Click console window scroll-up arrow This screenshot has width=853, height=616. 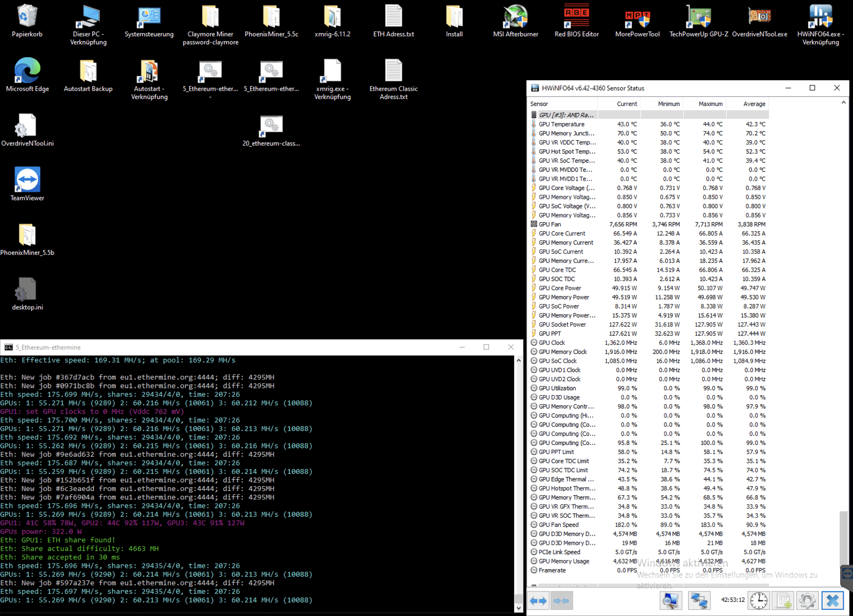tap(519, 360)
